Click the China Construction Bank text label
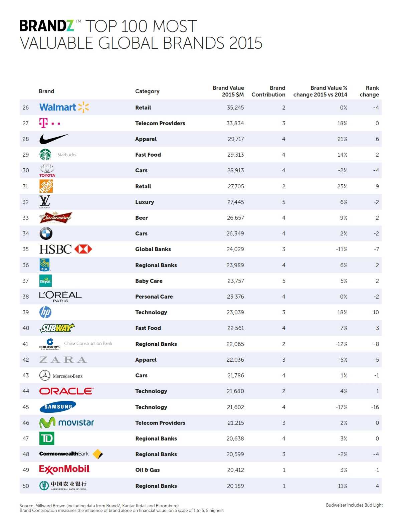This screenshot has width=404, height=532. 88,343
